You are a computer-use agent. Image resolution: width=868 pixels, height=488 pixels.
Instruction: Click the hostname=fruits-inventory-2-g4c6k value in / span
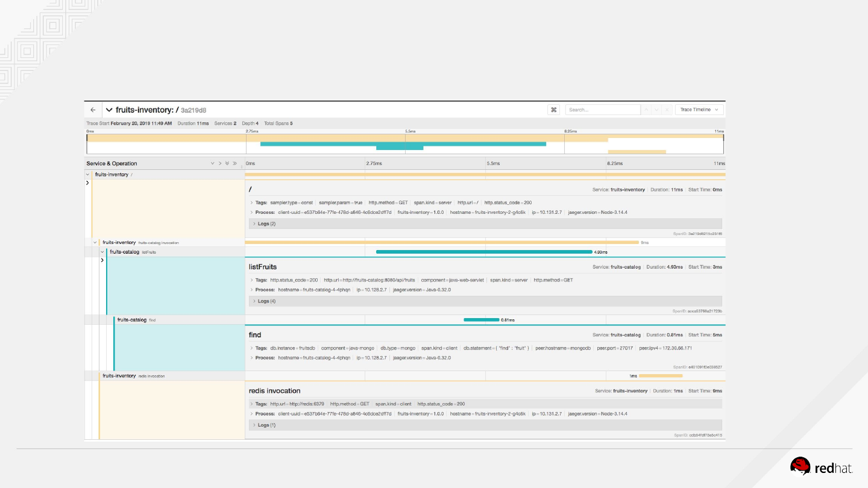(x=488, y=212)
